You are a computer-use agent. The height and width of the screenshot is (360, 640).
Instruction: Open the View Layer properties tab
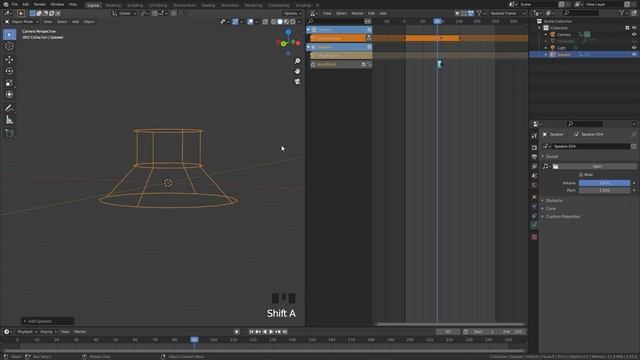pyautogui.click(x=534, y=167)
